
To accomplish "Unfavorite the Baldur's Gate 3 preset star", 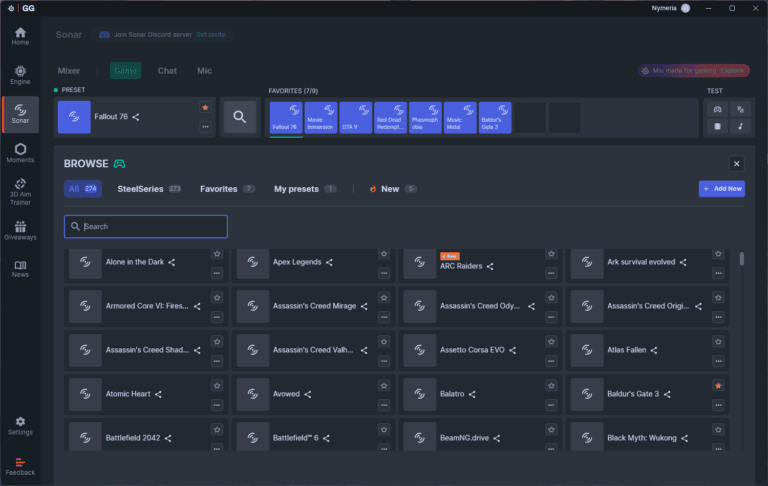I will tap(718, 385).
